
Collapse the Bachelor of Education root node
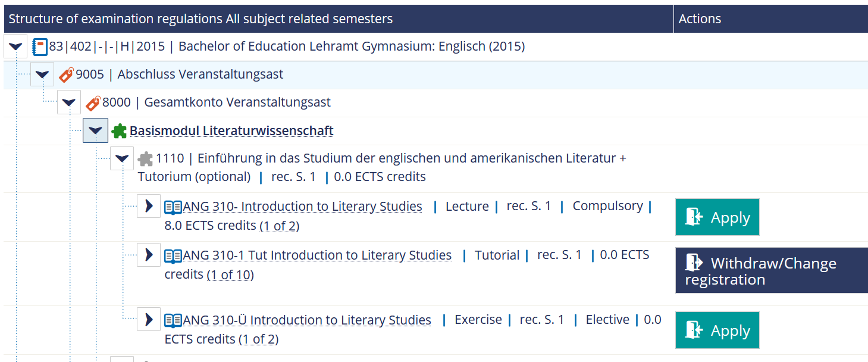click(x=15, y=46)
